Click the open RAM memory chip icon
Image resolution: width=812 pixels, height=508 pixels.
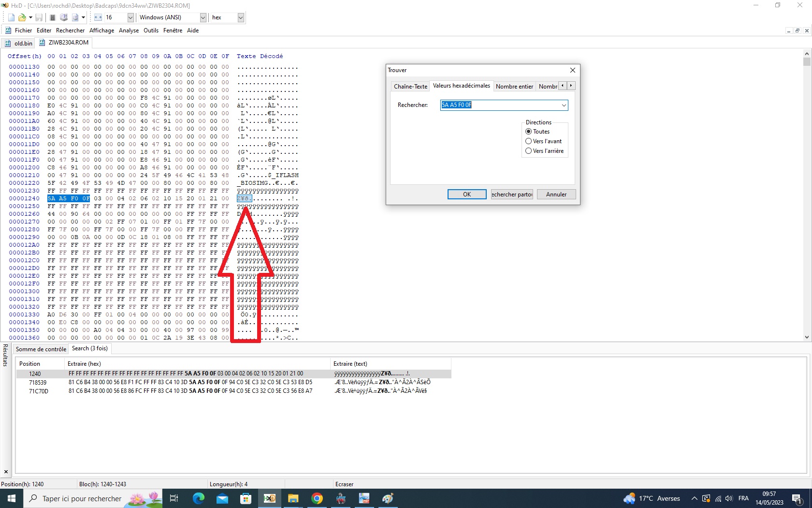[53, 17]
